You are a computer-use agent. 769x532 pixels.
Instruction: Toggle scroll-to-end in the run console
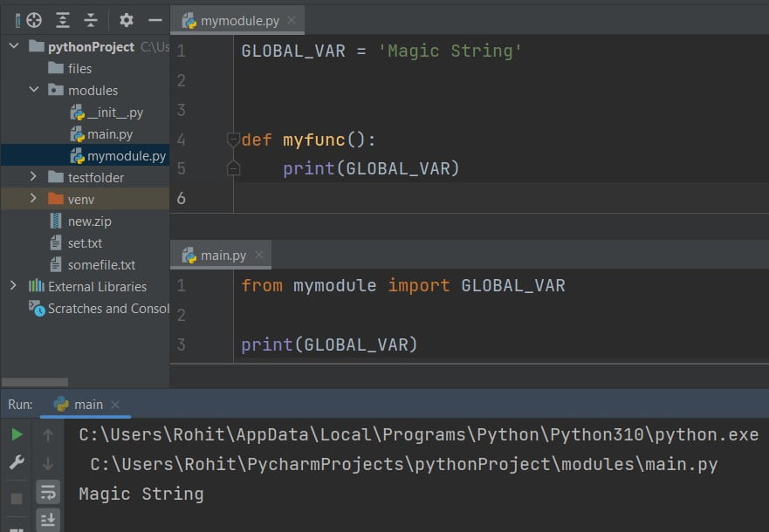(x=48, y=519)
